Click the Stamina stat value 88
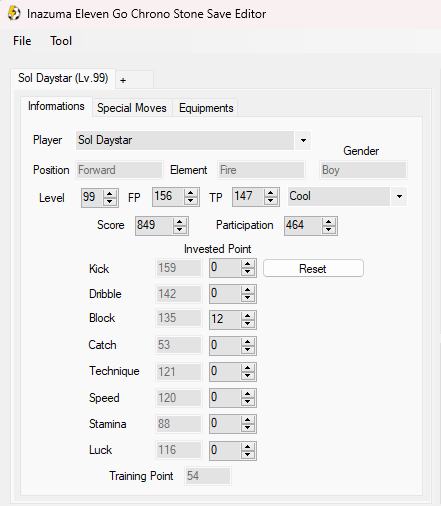Viewport: 441px width, 506px height. point(179,424)
